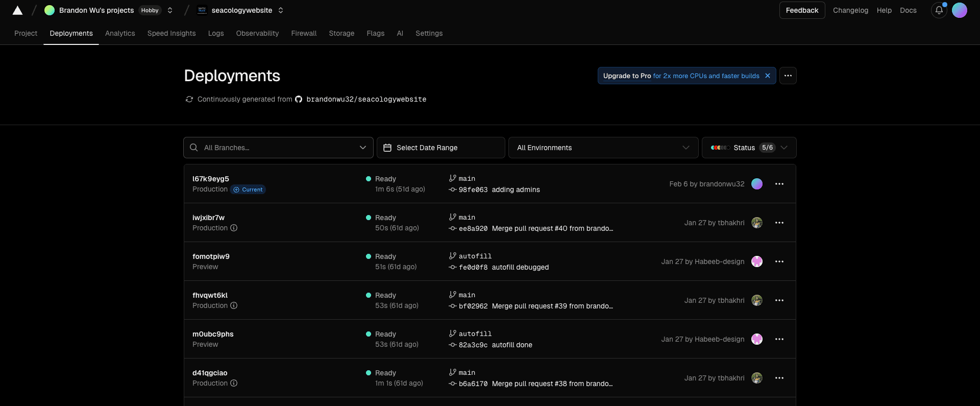Expand the All Environments dropdown

tap(603, 148)
